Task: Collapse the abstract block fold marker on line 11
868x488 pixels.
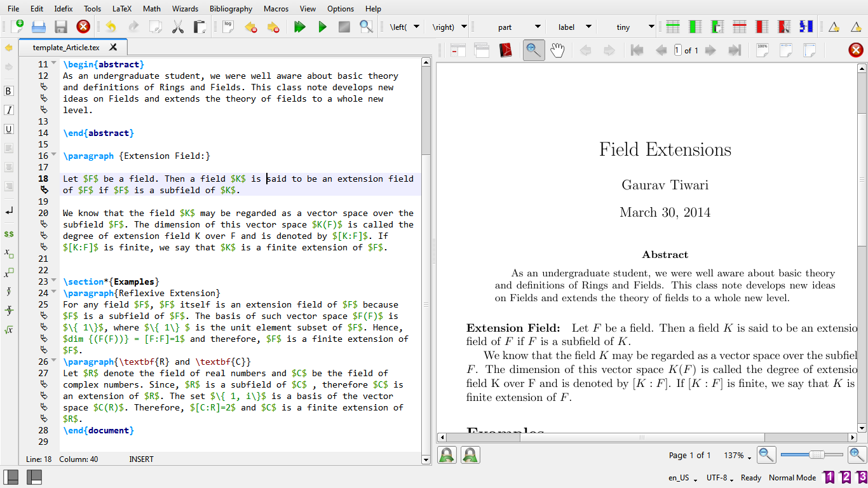Action: (x=54, y=64)
